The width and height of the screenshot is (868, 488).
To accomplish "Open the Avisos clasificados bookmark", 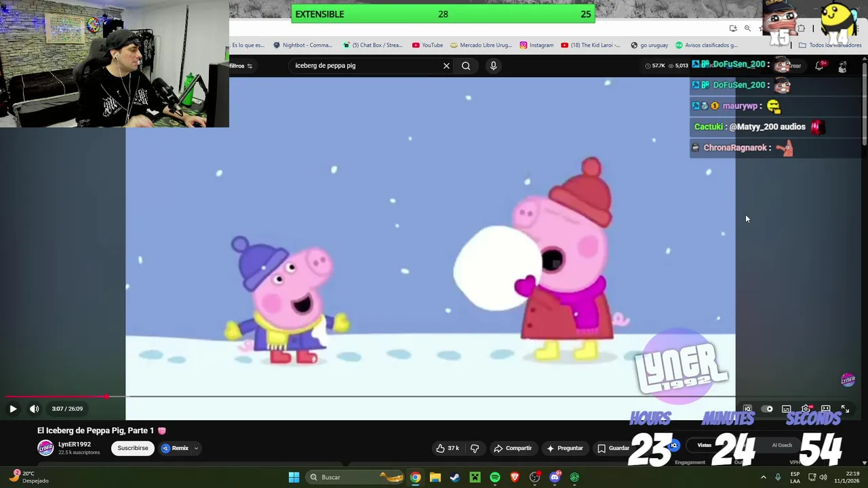I will [707, 45].
